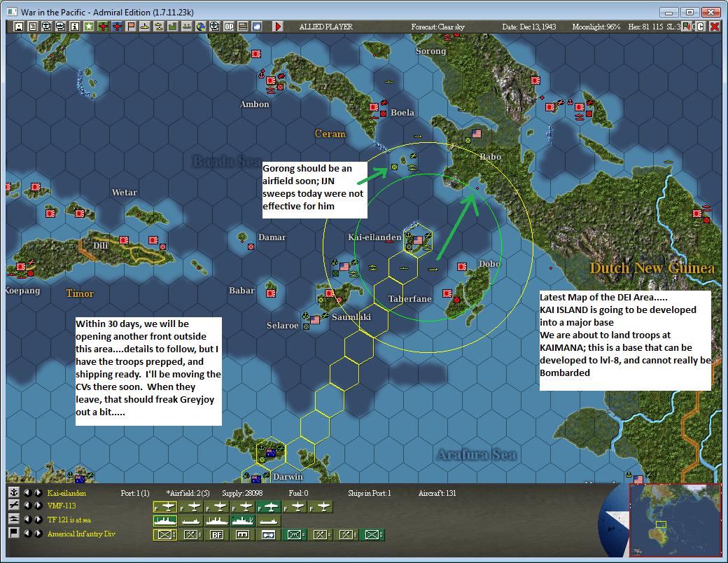This screenshot has width=728, height=563.
Task: Select the last task force ship icon
Action: 269,521
